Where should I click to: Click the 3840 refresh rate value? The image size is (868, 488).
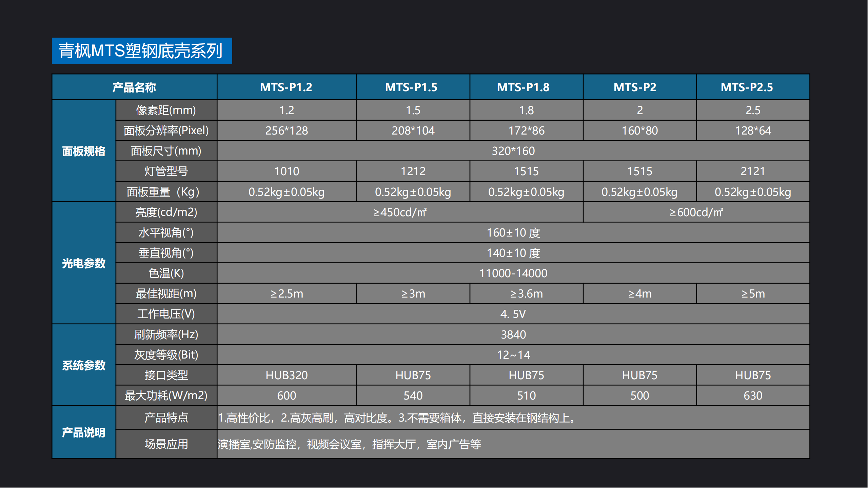coord(513,334)
